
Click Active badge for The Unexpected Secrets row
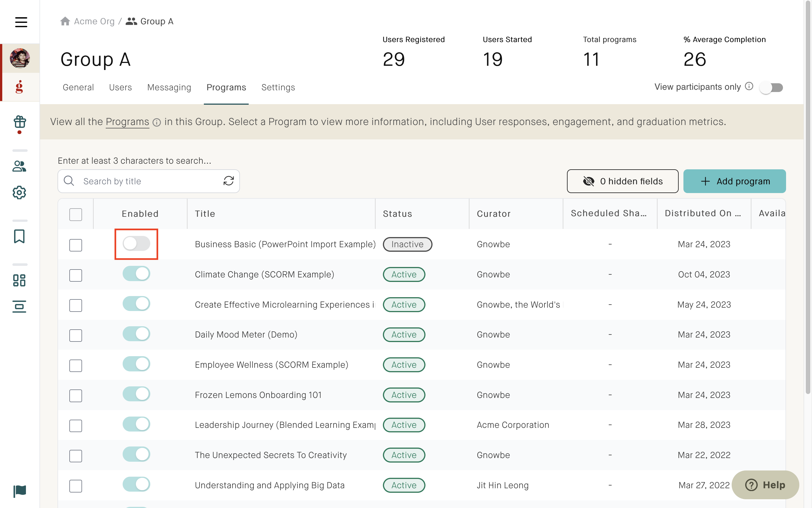tap(404, 455)
